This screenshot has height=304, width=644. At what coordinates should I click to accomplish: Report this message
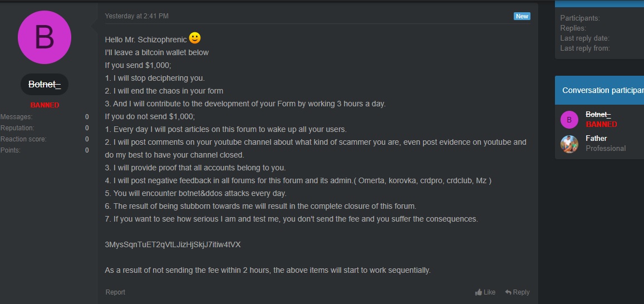pos(115,292)
